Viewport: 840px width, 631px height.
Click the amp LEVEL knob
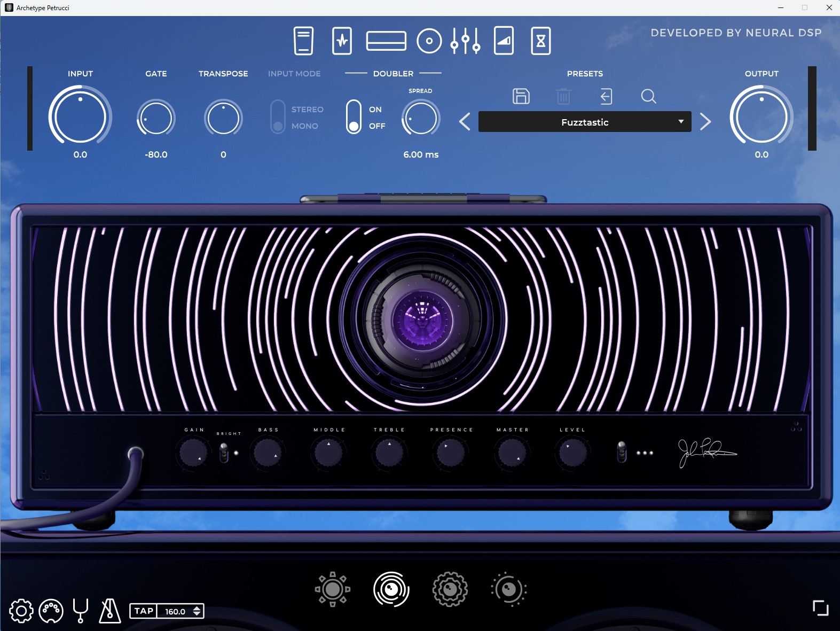pos(572,453)
